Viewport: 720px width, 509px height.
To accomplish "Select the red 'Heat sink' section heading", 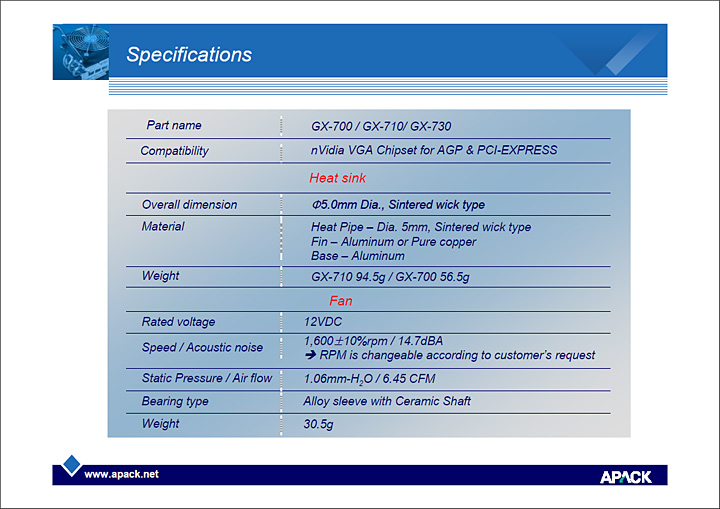I will (337, 178).
